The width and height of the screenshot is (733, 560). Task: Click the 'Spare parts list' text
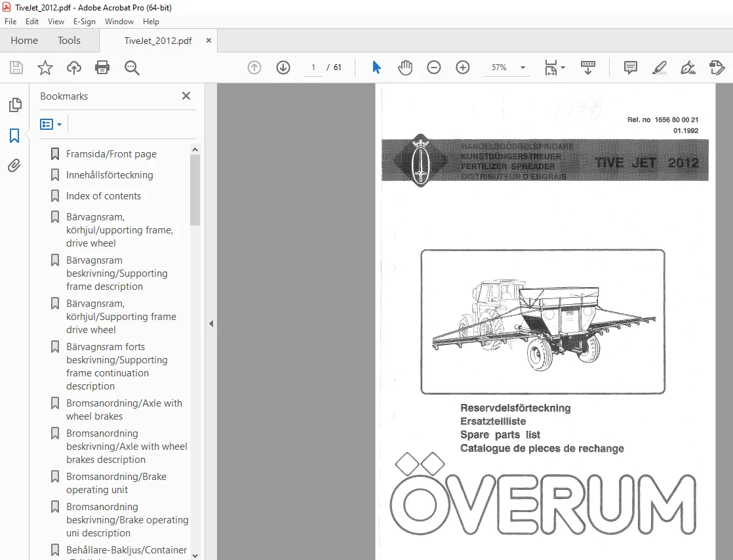coord(500,435)
